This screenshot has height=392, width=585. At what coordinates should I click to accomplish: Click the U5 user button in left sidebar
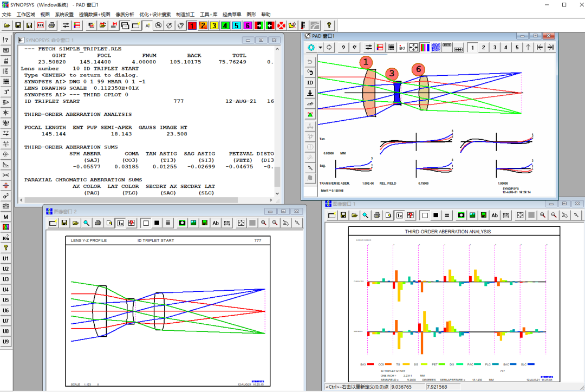tap(6, 300)
